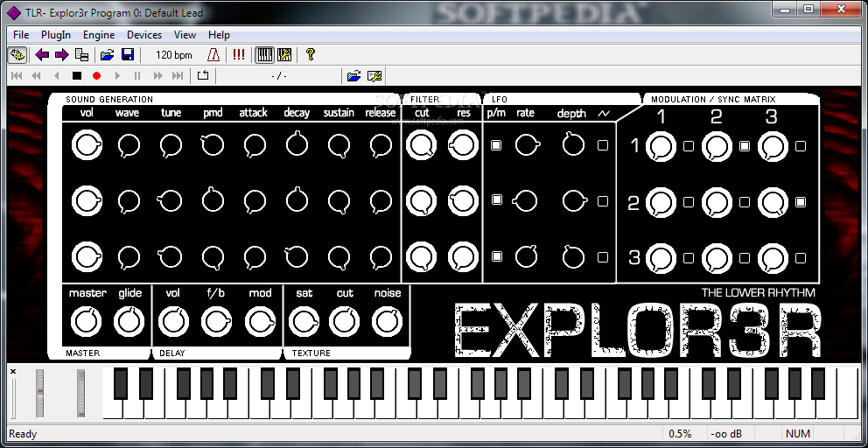Open a wave file with player folder icon
Screen dimensions: 868x448
[353, 76]
